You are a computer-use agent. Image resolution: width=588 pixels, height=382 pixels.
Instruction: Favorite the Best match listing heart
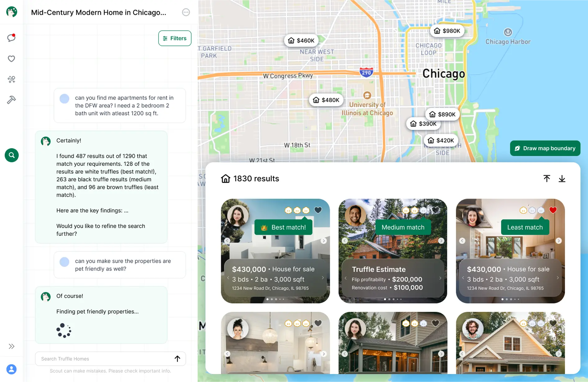point(318,210)
